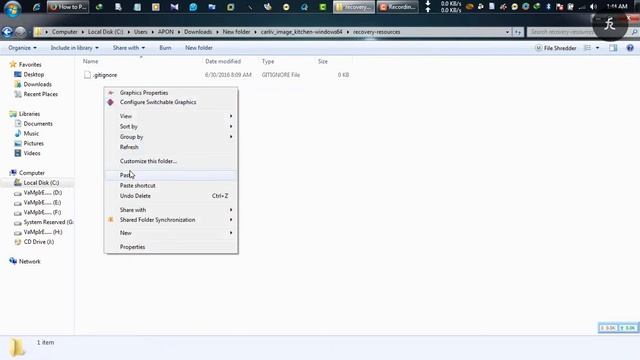Open System Reserved drive in navigation pane
Viewport: 640px width, 360px height.
click(48, 222)
